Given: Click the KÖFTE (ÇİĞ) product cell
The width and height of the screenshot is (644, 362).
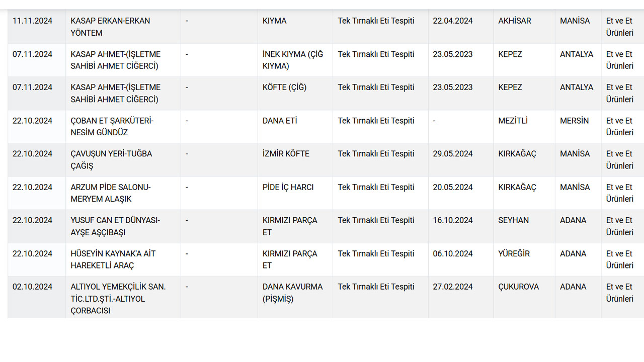Looking at the screenshot, I should pyautogui.click(x=295, y=93).
